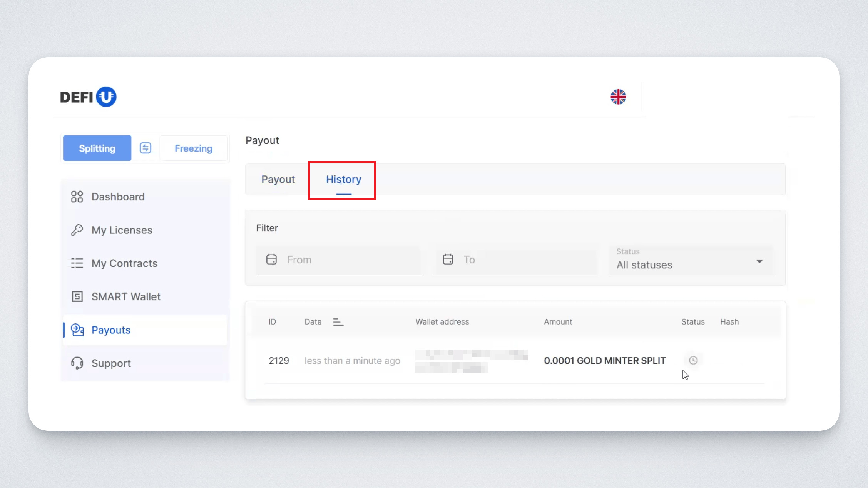Click the Support headset icon
868x488 pixels.
[x=77, y=363]
